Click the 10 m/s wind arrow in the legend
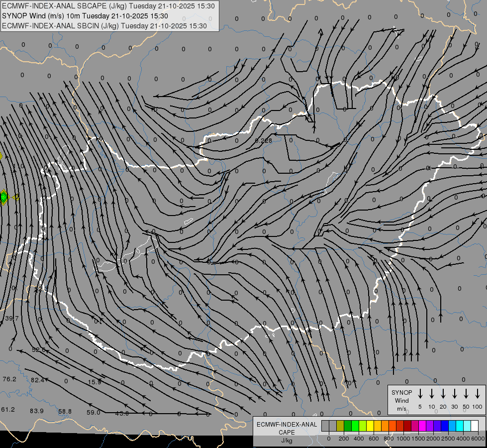 (432, 394)
